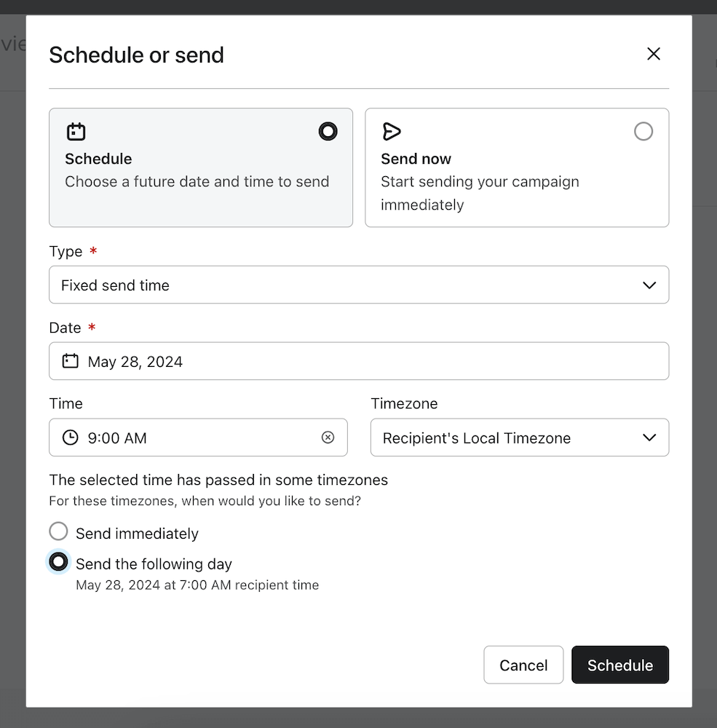Click the calendar icon inside the Date field

tap(70, 360)
